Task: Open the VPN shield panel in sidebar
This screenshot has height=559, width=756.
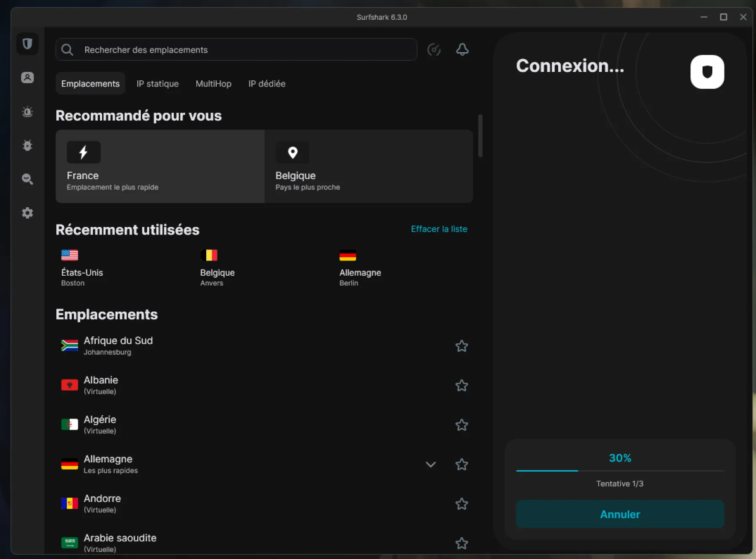Action: (27, 44)
